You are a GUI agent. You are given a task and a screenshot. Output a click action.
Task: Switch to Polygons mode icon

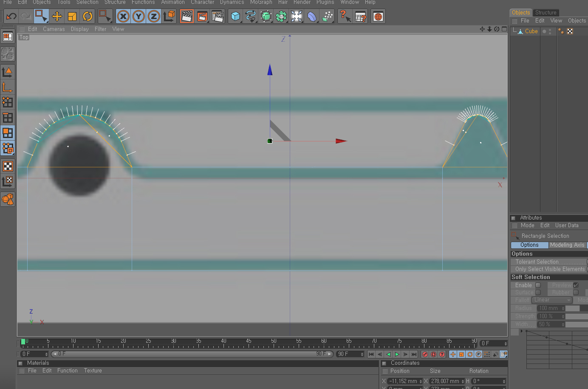[8, 132]
